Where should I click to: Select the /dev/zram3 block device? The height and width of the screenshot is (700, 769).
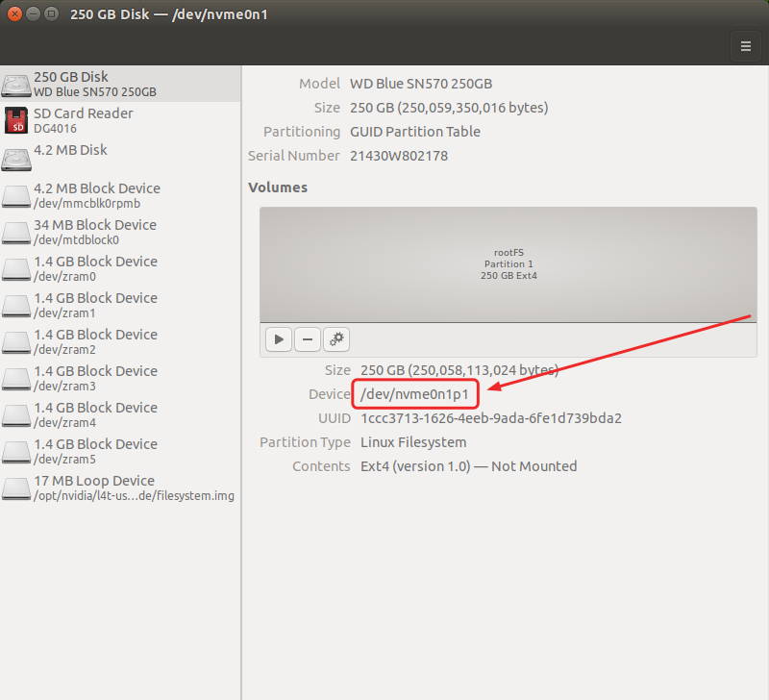120,378
